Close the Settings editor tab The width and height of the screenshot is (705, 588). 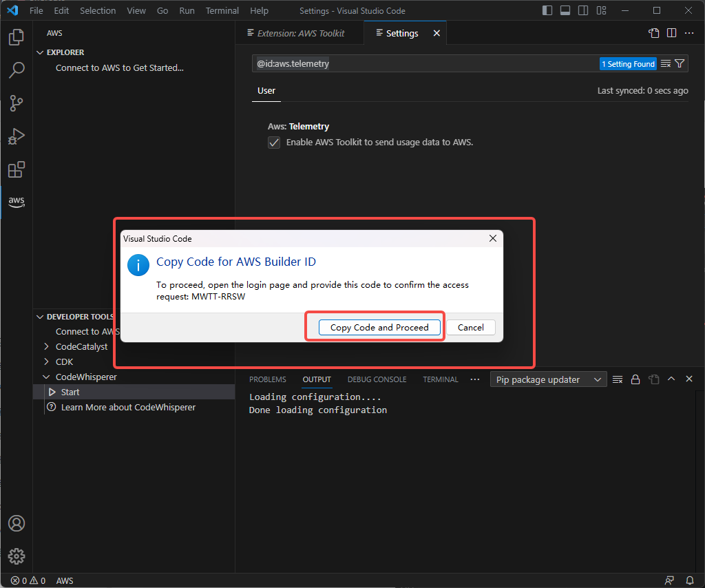tap(436, 33)
